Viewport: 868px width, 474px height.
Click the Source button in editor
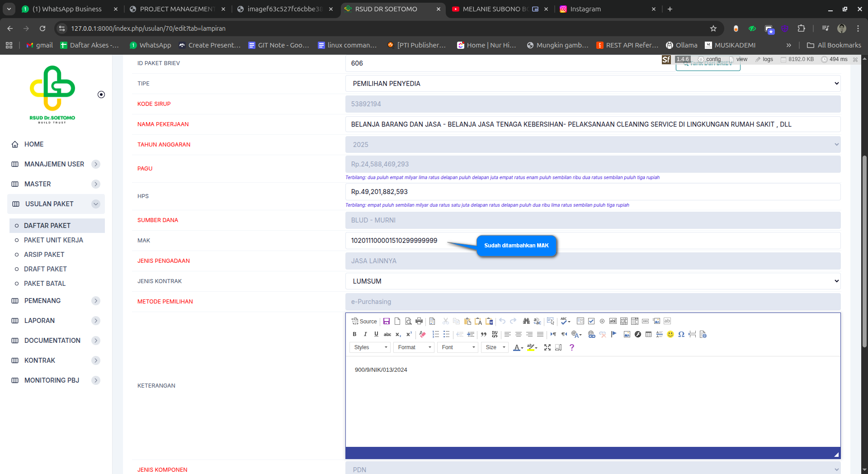364,321
